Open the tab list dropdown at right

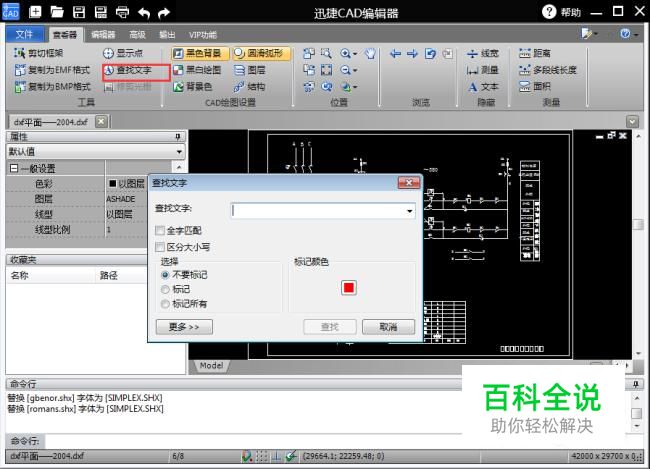[x=633, y=122]
